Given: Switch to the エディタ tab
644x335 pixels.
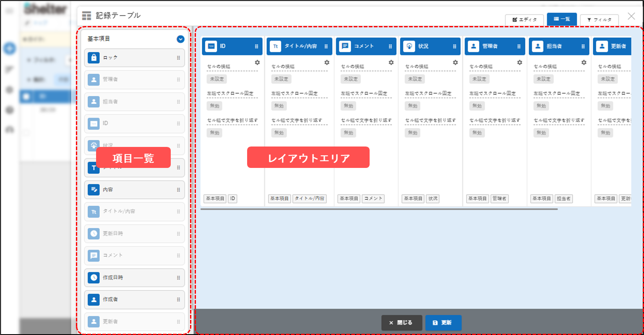Looking at the screenshot, I should click(524, 20).
